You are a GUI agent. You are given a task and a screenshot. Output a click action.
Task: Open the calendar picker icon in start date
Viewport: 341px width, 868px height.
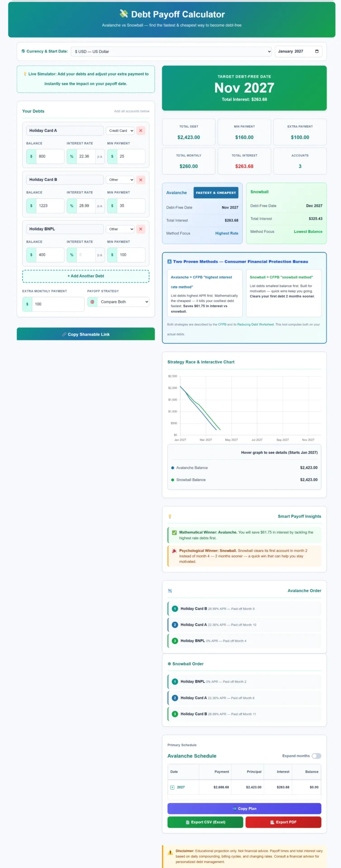tap(317, 51)
